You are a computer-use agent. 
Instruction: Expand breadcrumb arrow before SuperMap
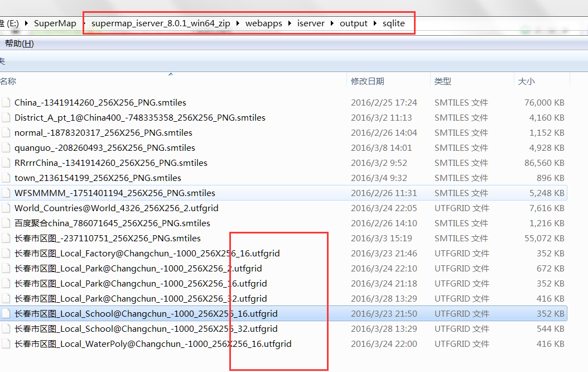tap(26, 23)
